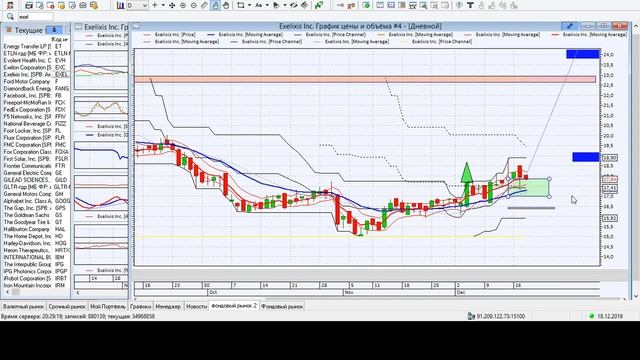Select The Home Depot row
This screenshot has height=360, width=640.
pyautogui.click(x=36, y=236)
